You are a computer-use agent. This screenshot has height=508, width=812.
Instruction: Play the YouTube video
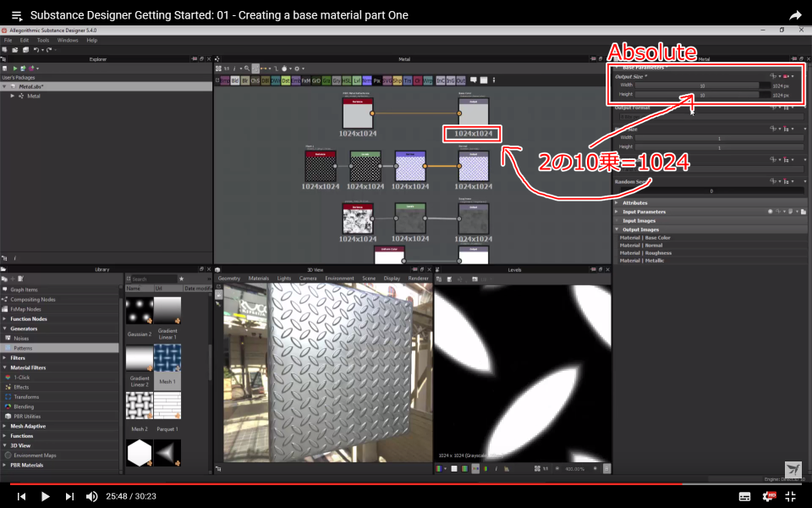pos(45,496)
